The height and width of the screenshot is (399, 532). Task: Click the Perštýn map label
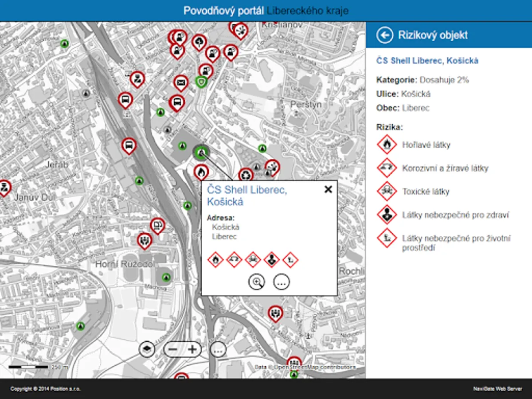306,104
